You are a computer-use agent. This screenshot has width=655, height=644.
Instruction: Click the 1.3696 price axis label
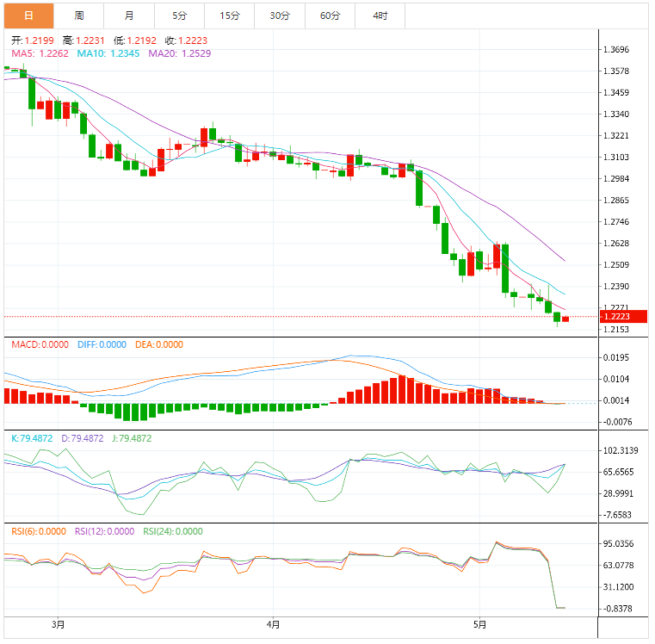pos(616,49)
